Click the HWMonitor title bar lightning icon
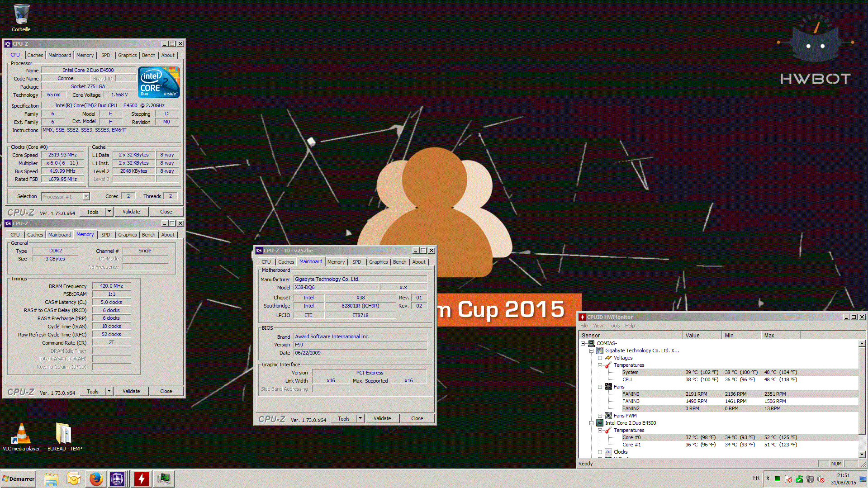868x488 pixels. (583, 317)
